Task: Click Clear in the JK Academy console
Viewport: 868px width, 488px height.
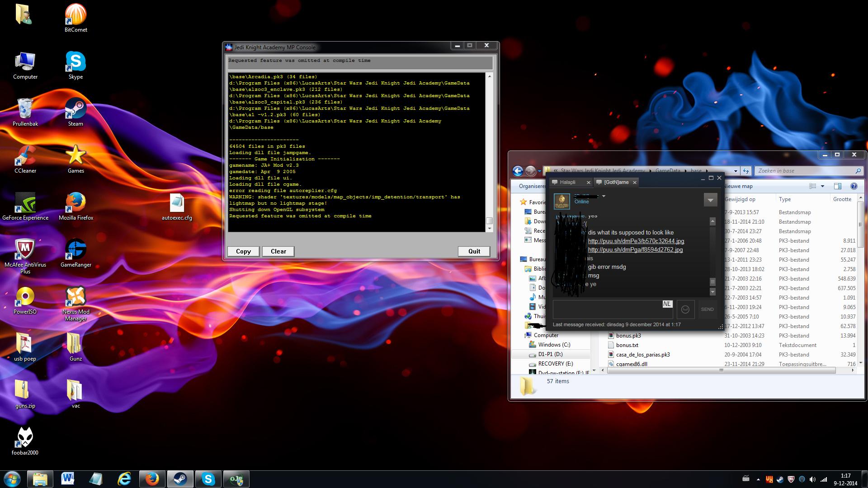Action: pyautogui.click(x=278, y=251)
